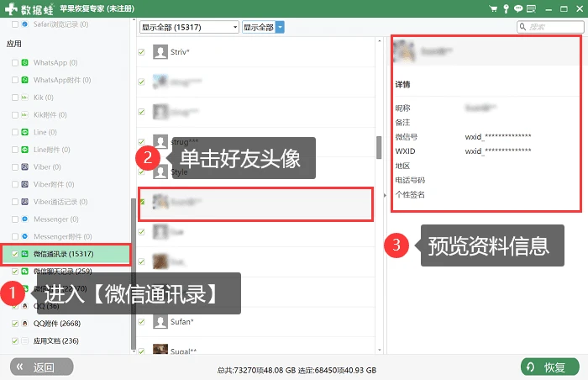The image size is (588, 380).
Task: Toggle the Messenger (0) checkbox
Action: tap(15, 219)
